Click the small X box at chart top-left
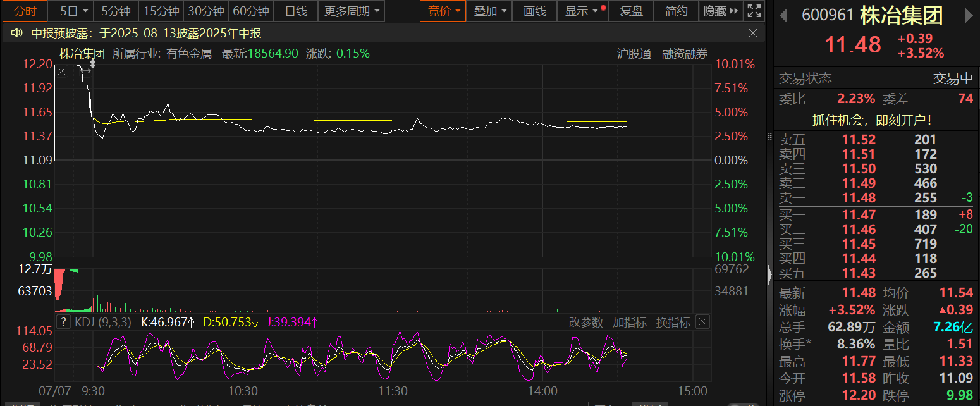The image size is (980, 406). tap(62, 72)
